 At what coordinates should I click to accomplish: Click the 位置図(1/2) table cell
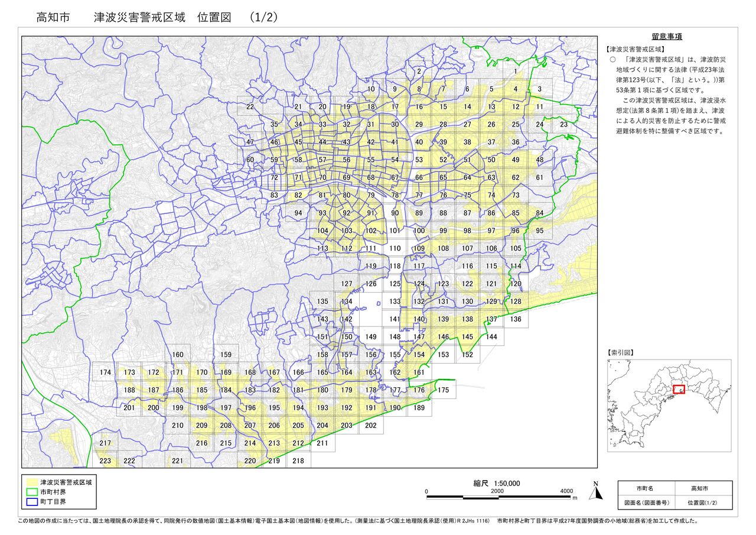[703, 502]
